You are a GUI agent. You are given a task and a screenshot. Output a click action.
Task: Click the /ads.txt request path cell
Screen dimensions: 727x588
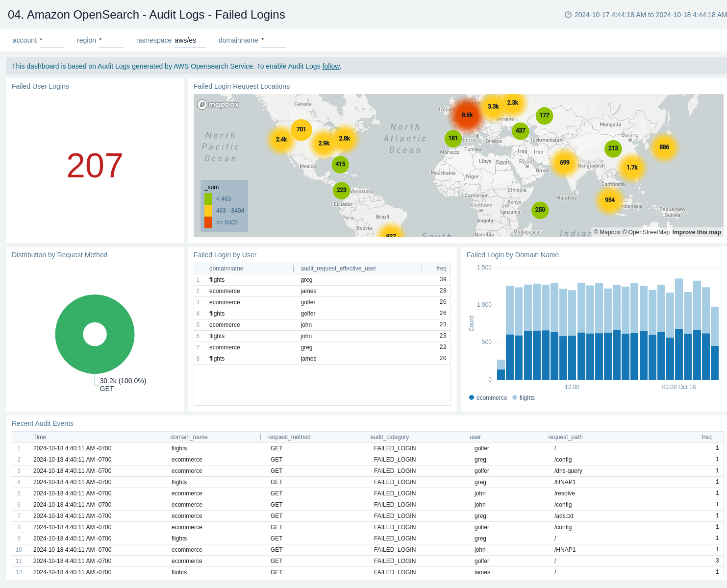click(564, 516)
